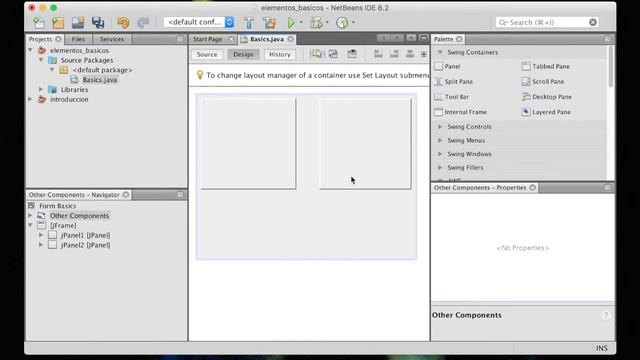The width and height of the screenshot is (640, 360).
Task: Click the help icon in Properties description area
Action: tap(606, 315)
